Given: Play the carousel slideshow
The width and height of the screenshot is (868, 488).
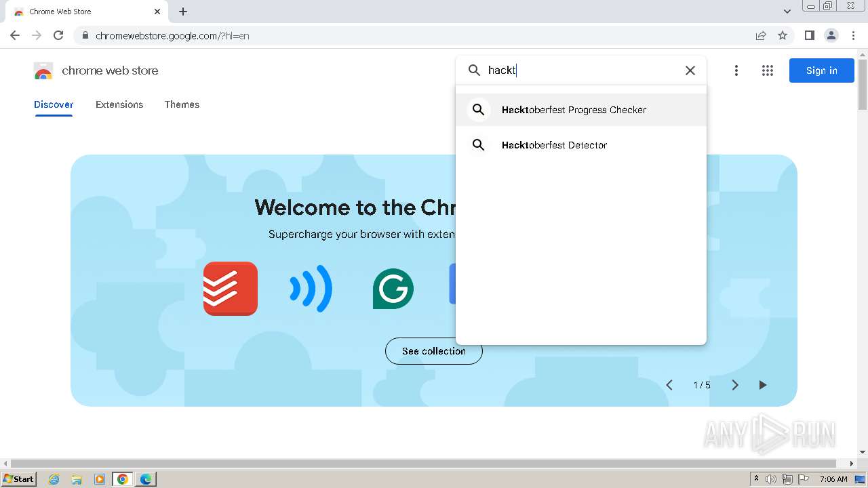Looking at the screenshot, I should coord(763,385).
